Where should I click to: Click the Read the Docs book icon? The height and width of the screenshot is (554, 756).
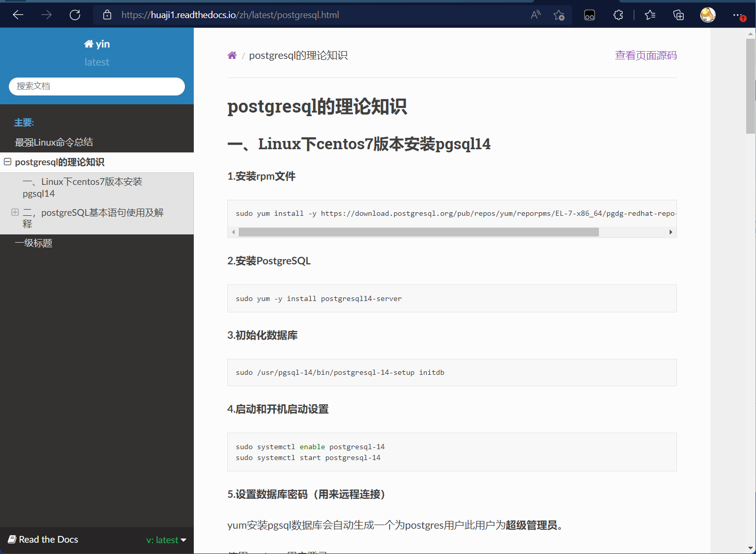12,540
